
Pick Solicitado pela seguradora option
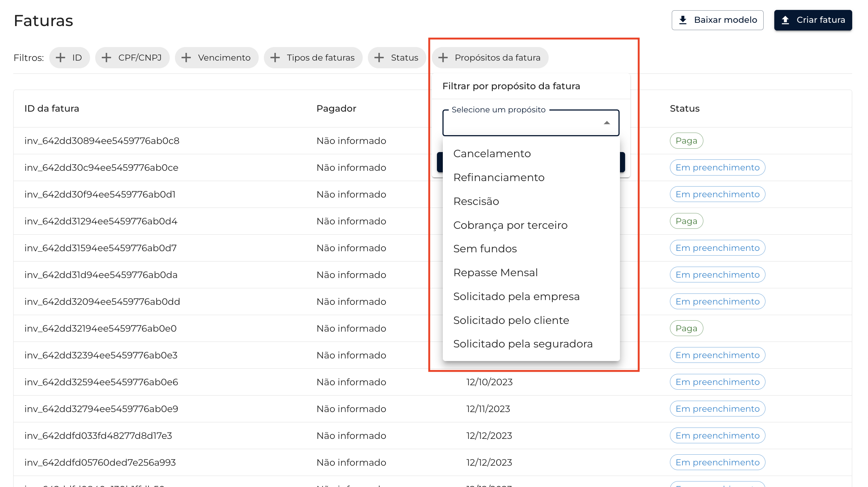point(523,344)
